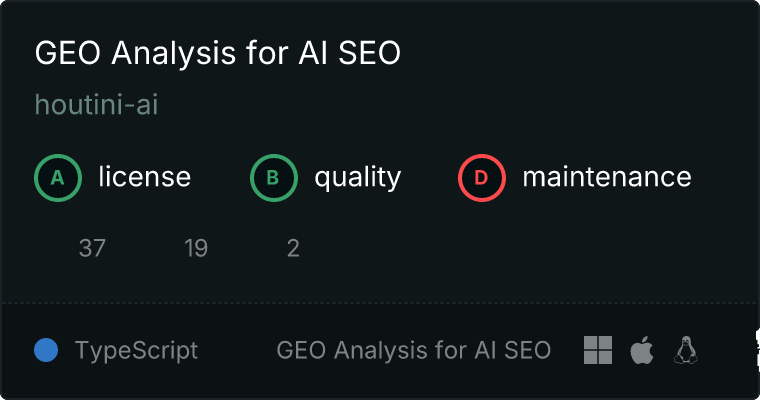Click the maintenance score label
The height and width of the screenshot is (400, 760).
click(607, 177)
